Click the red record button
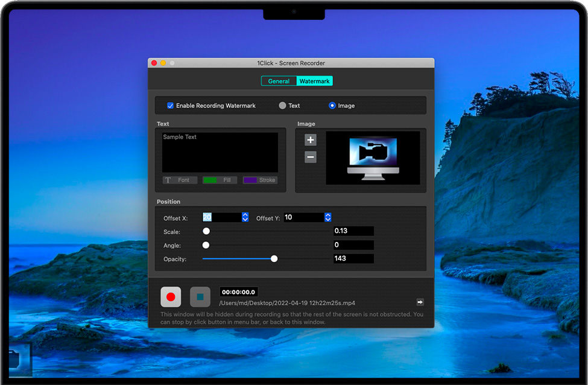 point(171,297)
